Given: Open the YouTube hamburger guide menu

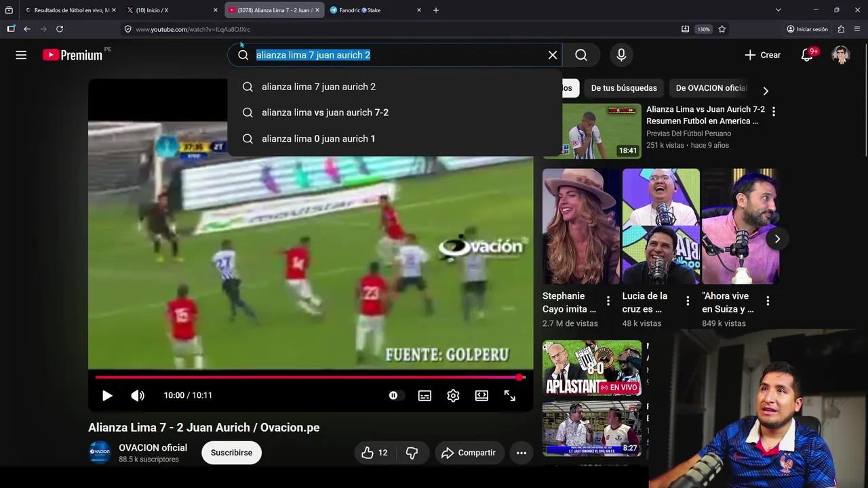Looking at the screenshot, I should (21, 55).
